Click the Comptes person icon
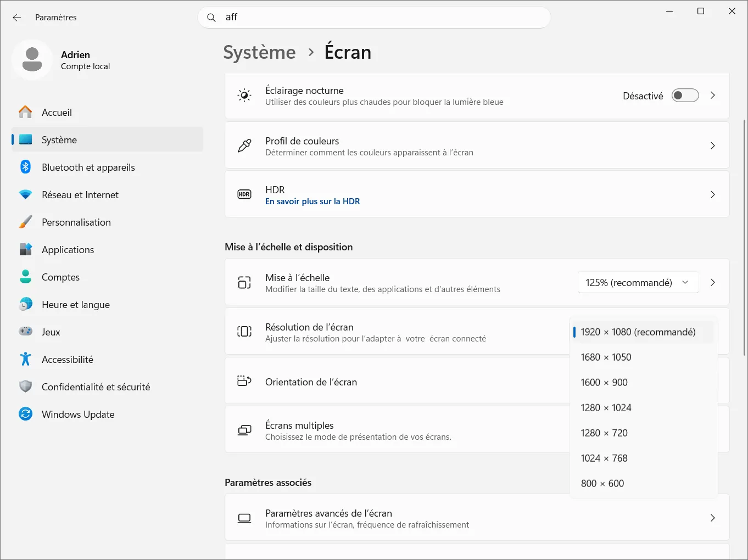 [25, 277]
